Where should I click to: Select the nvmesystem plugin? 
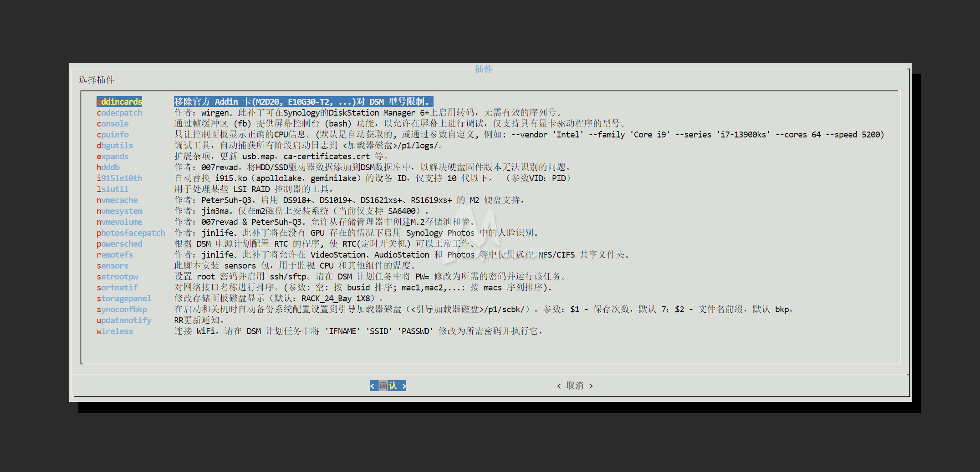pyautogui.click(x=119, y=211)
